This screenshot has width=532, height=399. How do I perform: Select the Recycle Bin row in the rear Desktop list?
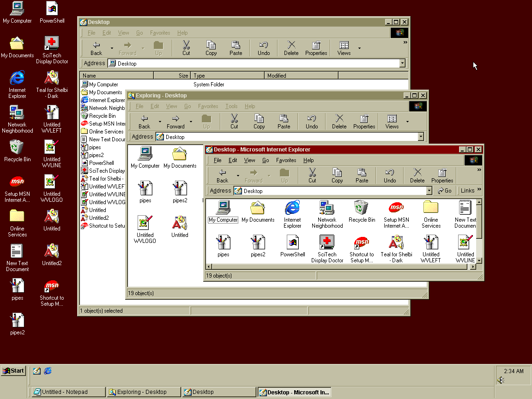pos(99,116)
